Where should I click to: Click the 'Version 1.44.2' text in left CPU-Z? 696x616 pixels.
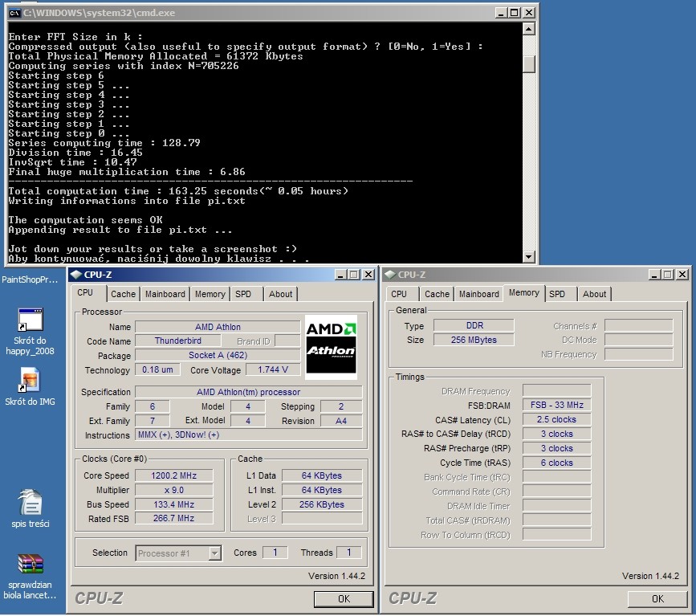[336, 576]
